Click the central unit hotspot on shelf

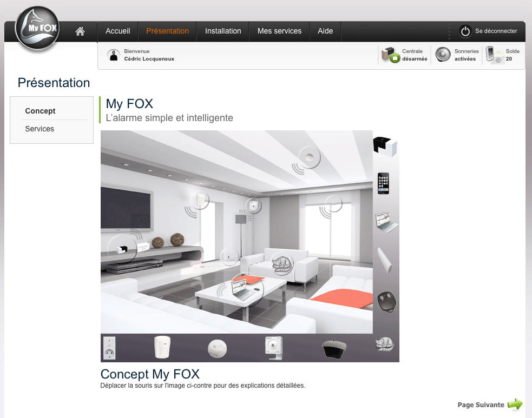tap(122, 249)
